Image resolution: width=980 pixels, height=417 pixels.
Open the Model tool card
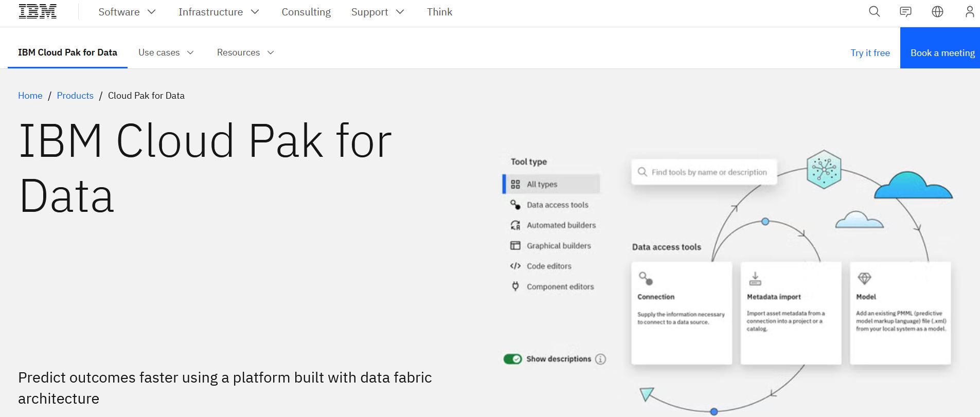[x=900, y=313]
